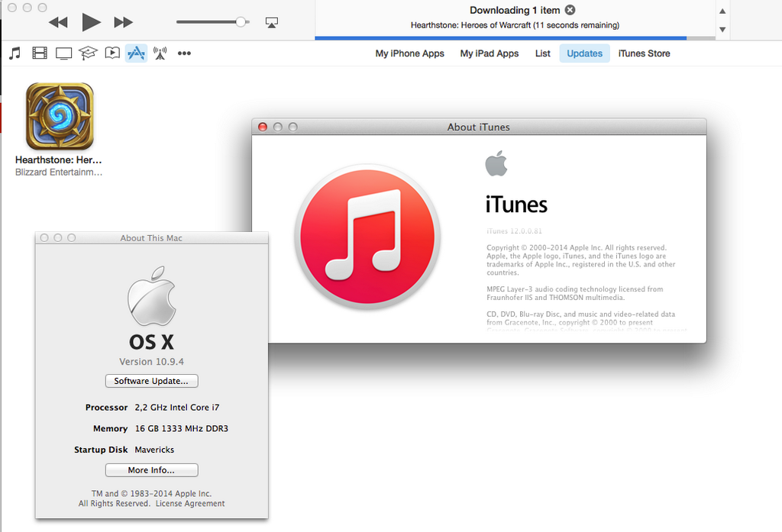
Task: Open the TV Shows library icon
Action: tap(63, 53)
